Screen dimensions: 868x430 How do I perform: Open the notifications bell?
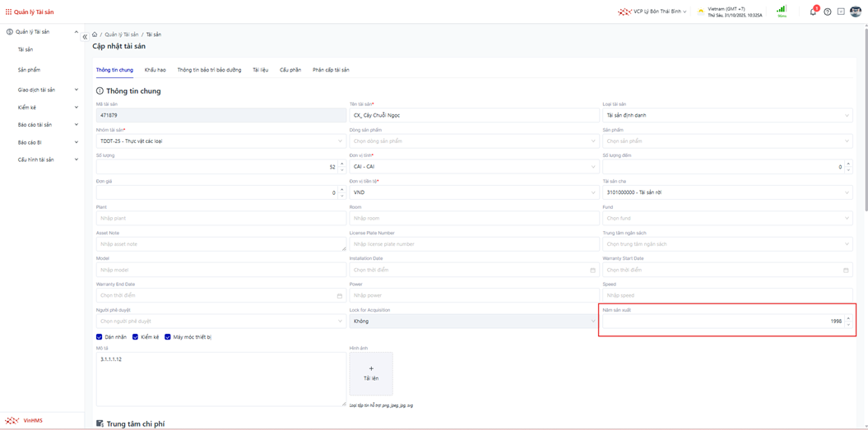coord(813,12)
